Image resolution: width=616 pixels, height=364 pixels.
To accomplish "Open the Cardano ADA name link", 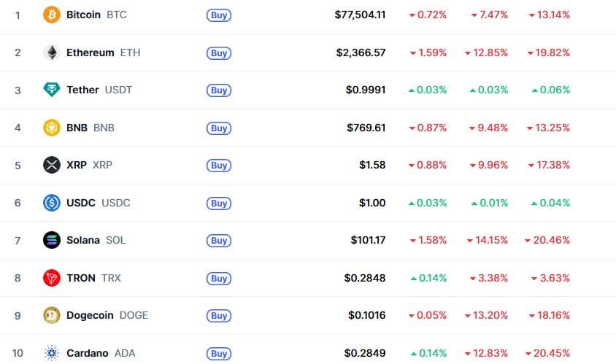I will click(100, 353).
